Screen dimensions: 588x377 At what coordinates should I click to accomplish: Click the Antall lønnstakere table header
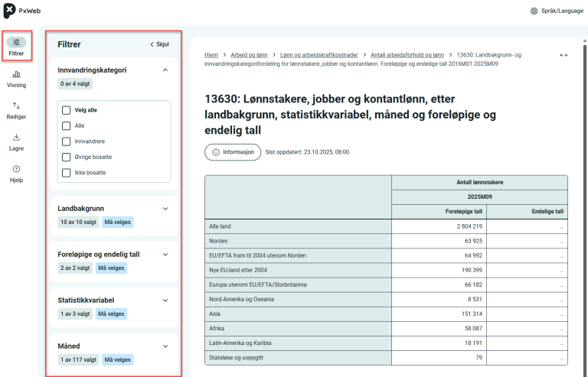(479, 182)
